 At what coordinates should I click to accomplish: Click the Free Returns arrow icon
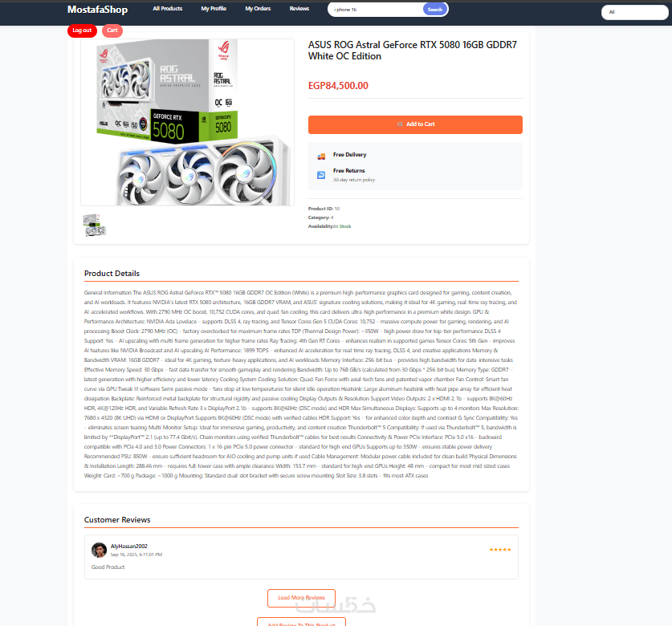pos(321,175)
